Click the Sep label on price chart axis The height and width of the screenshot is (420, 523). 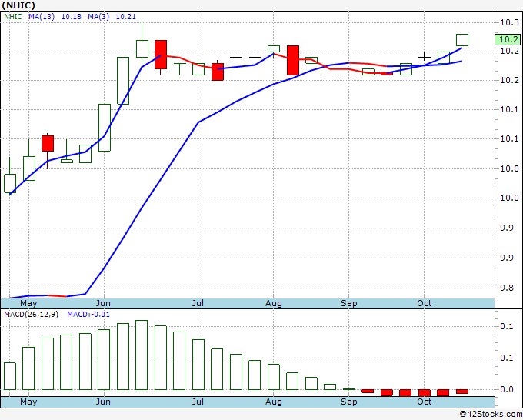pyautogui.click(x=349, y=303)
